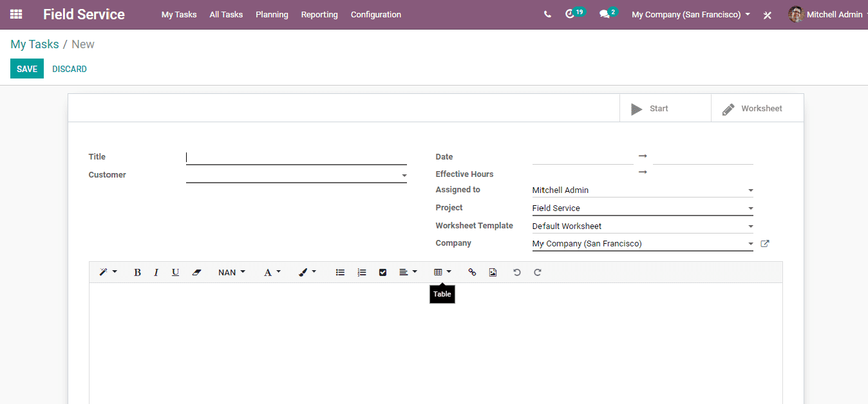
Task: Expand the Assigned to dropdown
Action: tap(750, 190)
